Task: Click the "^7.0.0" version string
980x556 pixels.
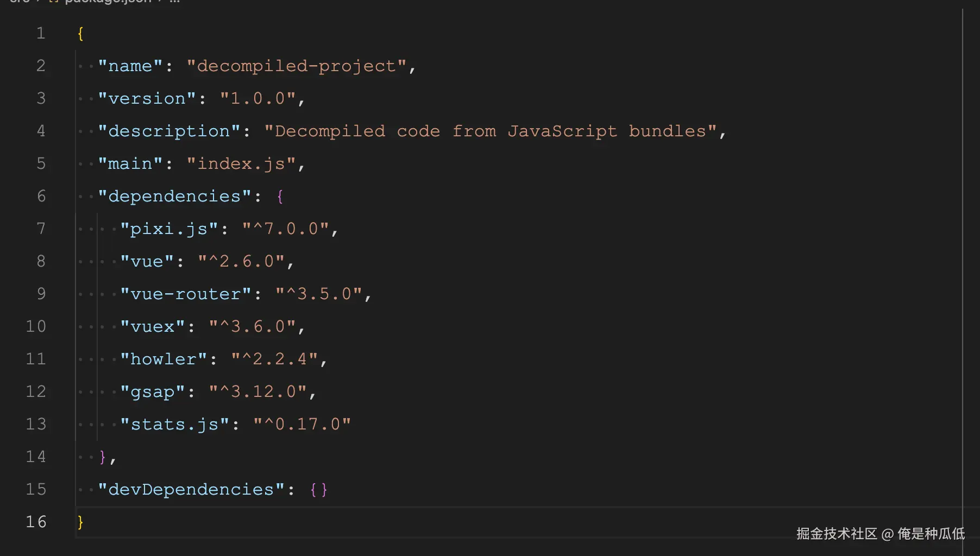Action: click(286, 229)
